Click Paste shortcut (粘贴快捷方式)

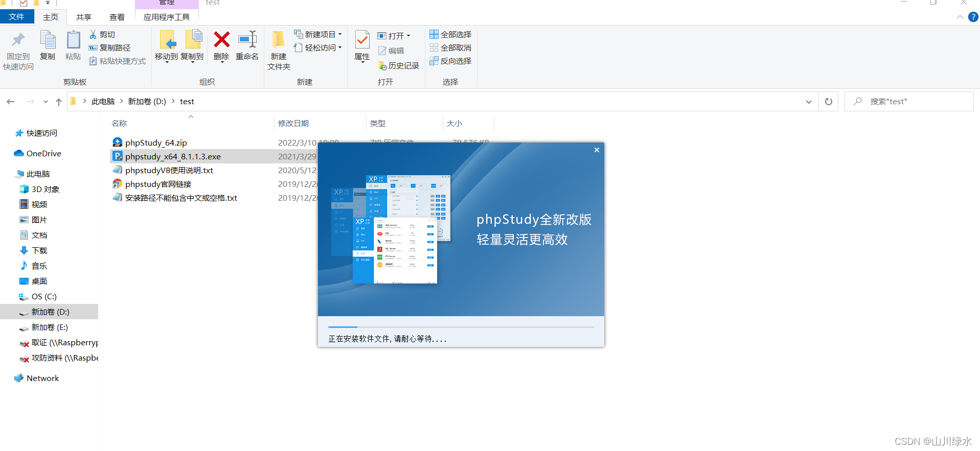tap(118, 61)
